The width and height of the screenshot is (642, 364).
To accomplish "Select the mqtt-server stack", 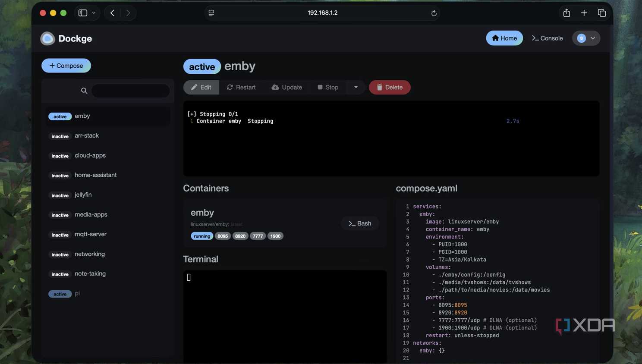I will click(x=108, y=235).
